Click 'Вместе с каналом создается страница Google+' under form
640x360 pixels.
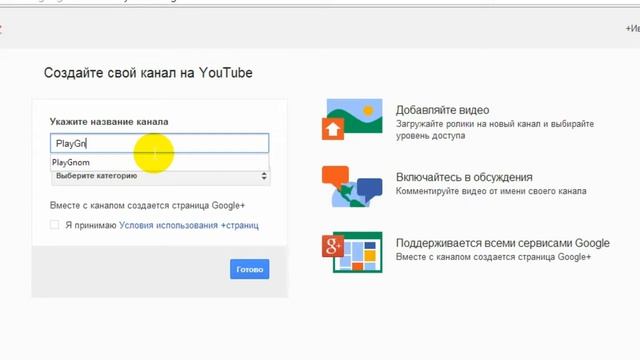point(147,205)
